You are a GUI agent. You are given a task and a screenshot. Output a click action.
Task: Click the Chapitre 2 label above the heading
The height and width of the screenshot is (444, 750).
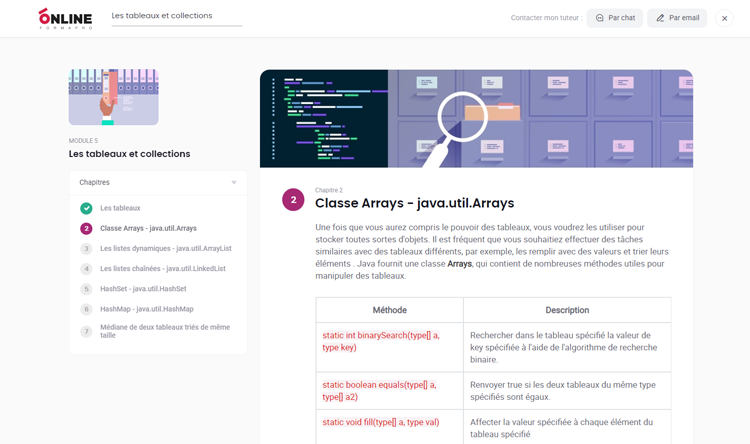click(329, 190)
